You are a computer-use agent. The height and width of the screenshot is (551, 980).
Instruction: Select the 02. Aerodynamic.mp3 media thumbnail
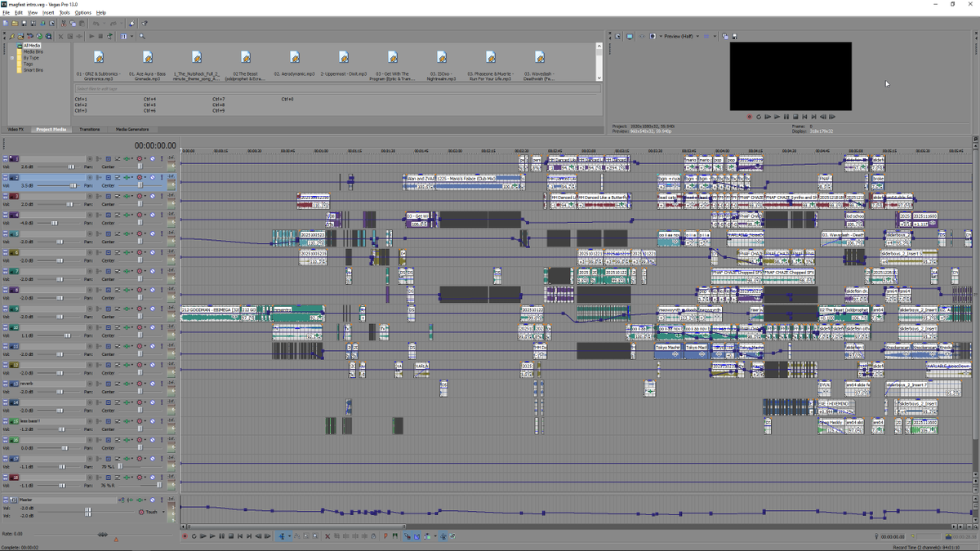pos(294,57)
